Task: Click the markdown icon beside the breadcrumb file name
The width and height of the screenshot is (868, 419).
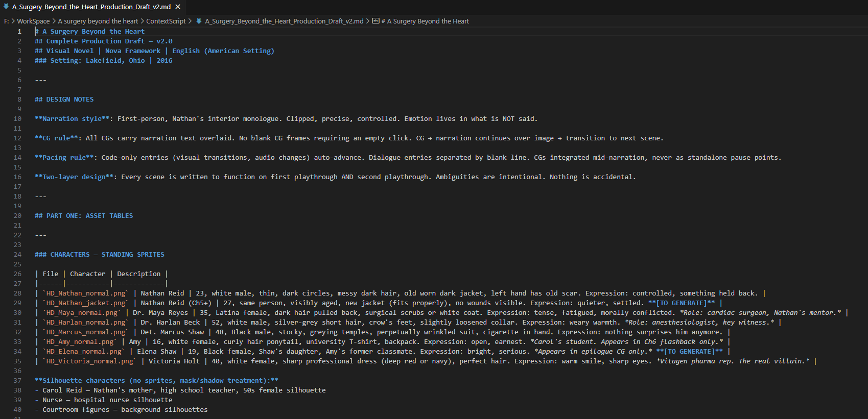Action: 199,21
